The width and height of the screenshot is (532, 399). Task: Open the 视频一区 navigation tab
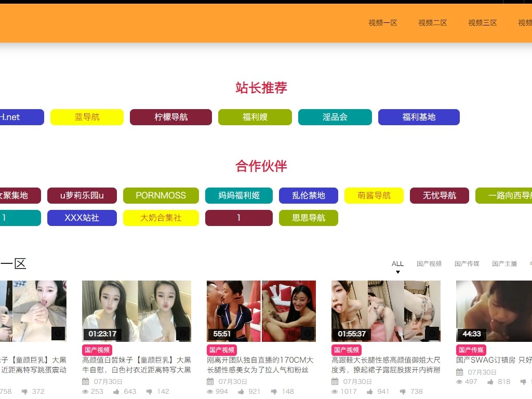point(383,23)
